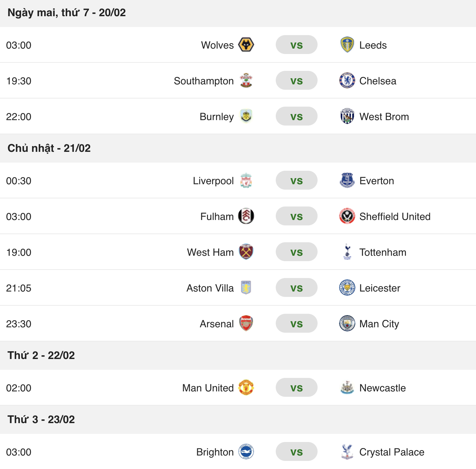
Task: Click the VS badge for Liverpool Everton
Action: (296, 181)
